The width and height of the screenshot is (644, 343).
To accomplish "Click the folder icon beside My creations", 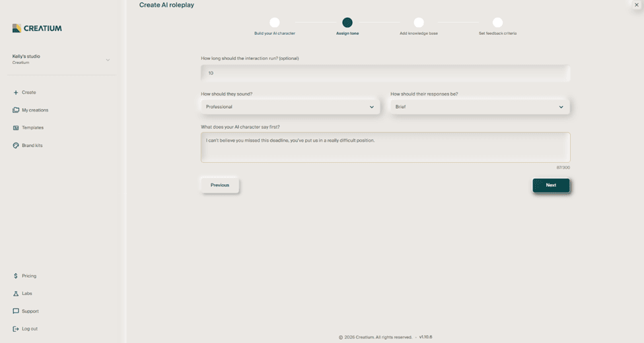I will (x=16, y=110).
